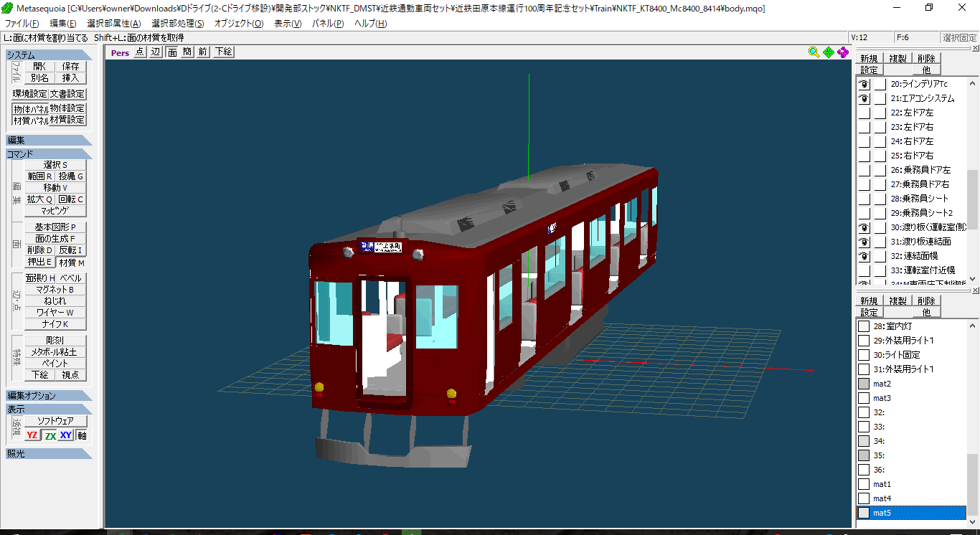The height and width of the screenshot is (535, 980).
Task: Toggle lock box for 28:乗務員シート
Action: (880, 199)
